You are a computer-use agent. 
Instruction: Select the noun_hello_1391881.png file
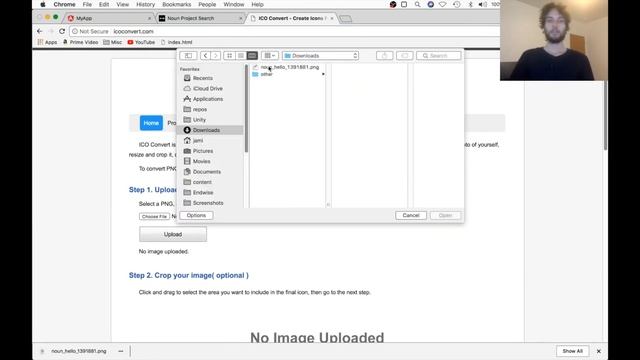tap(290, 67)
